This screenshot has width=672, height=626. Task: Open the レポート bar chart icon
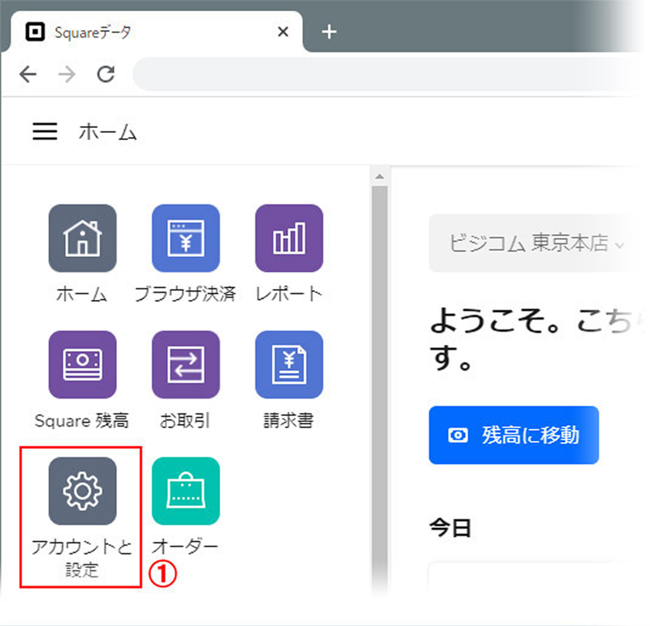pos(289,238)
